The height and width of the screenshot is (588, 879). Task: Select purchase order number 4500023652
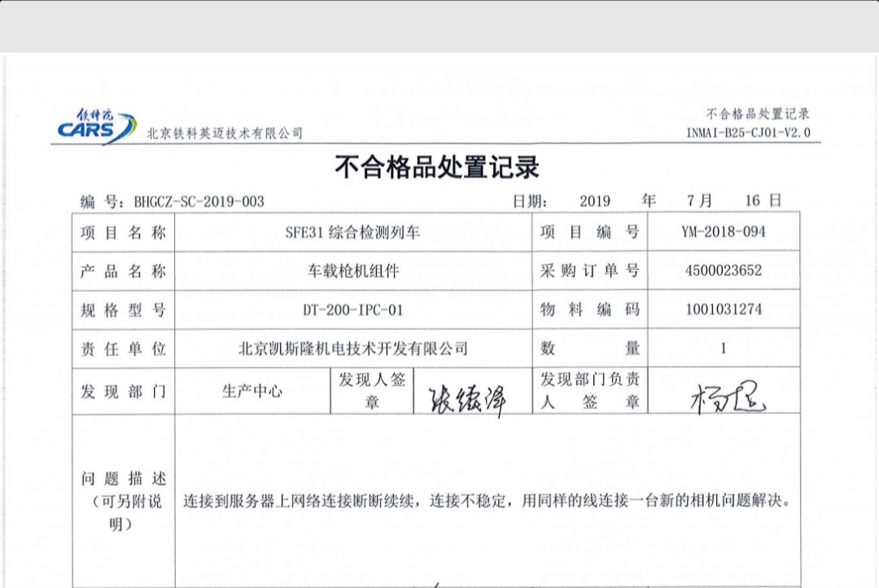724,271
